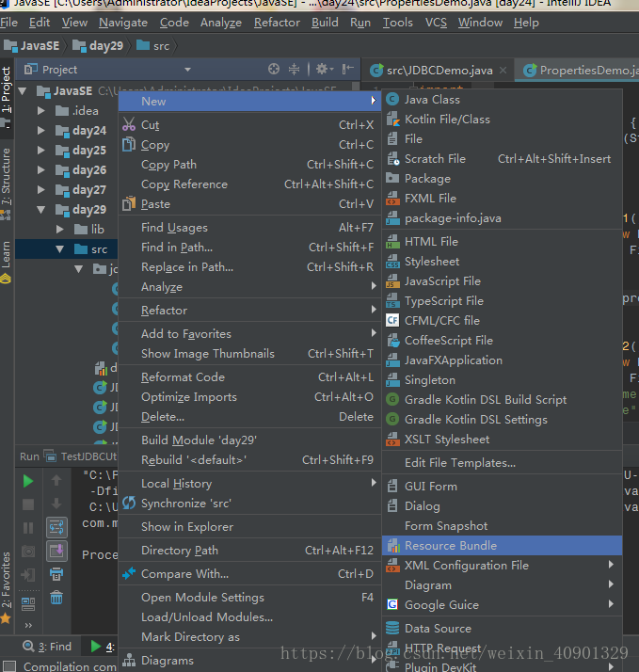Open XML Configuration File submenu

(502, 566)
